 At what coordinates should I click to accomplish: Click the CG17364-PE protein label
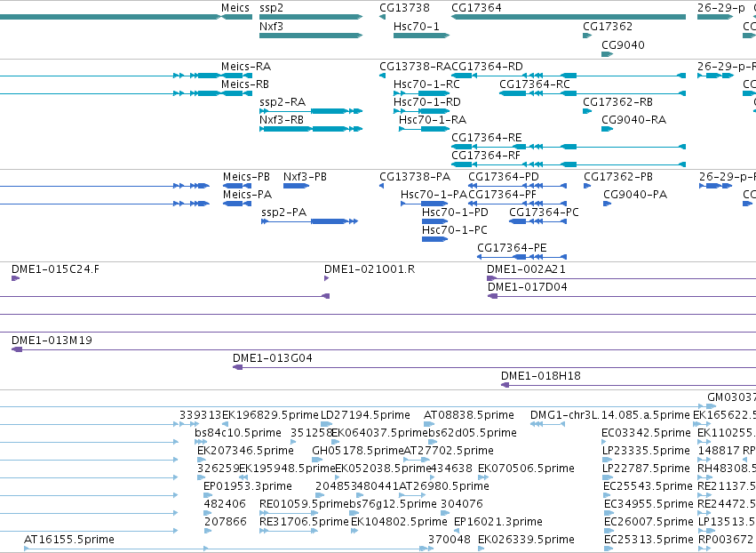512,248
